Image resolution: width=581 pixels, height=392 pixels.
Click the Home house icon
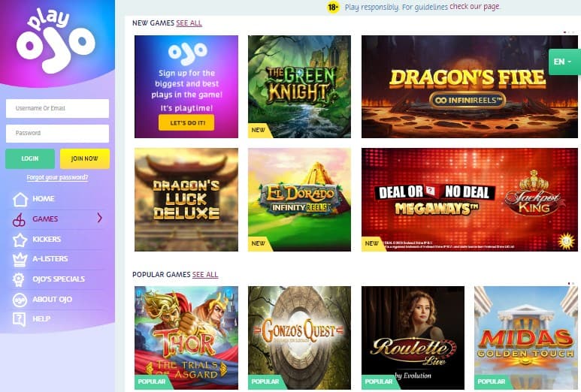click(20, 199)
